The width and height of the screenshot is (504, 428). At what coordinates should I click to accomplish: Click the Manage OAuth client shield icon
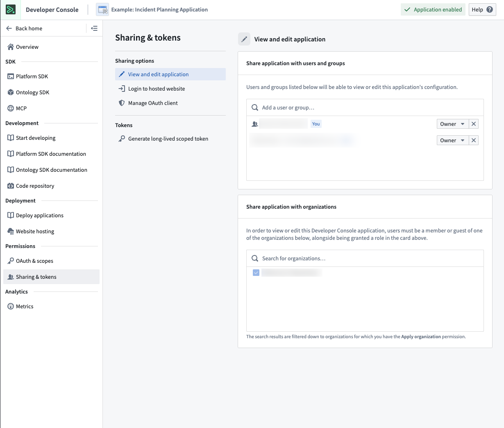coord(121,103)
